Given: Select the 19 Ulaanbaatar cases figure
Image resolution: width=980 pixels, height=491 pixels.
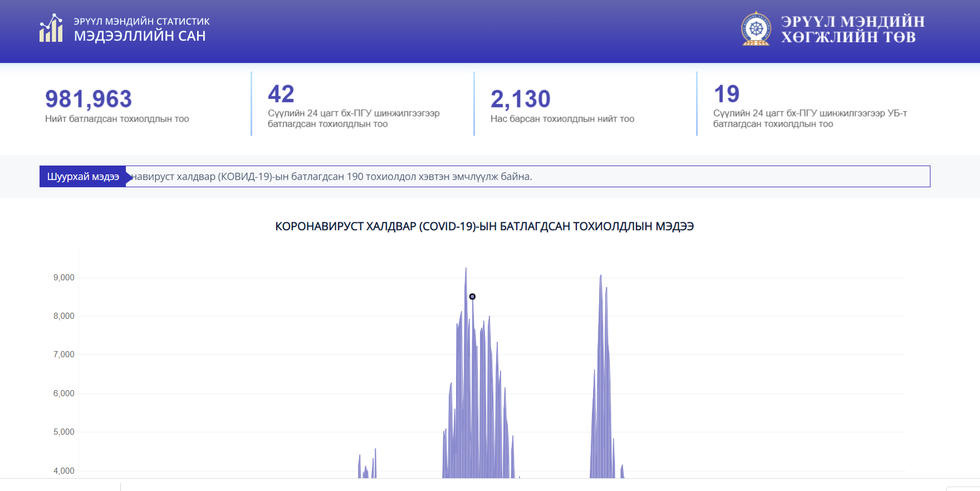Looking at the screenshot, I should (726, 94).
